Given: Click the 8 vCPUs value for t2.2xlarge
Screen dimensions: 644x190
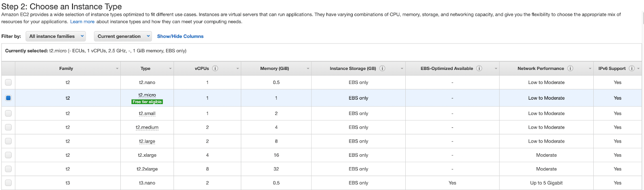Looking at the screenshot, I should [x=207, y=169].
